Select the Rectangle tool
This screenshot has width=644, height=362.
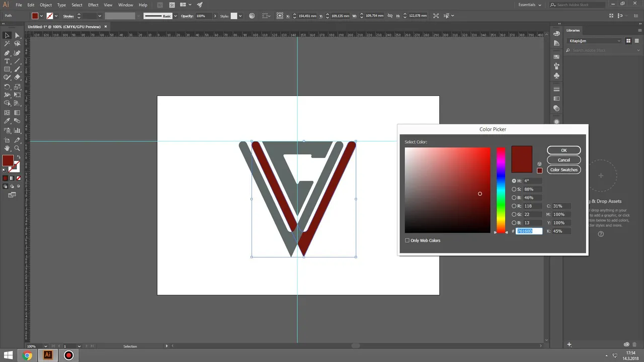pyautogui.click(x=7, y=69)
